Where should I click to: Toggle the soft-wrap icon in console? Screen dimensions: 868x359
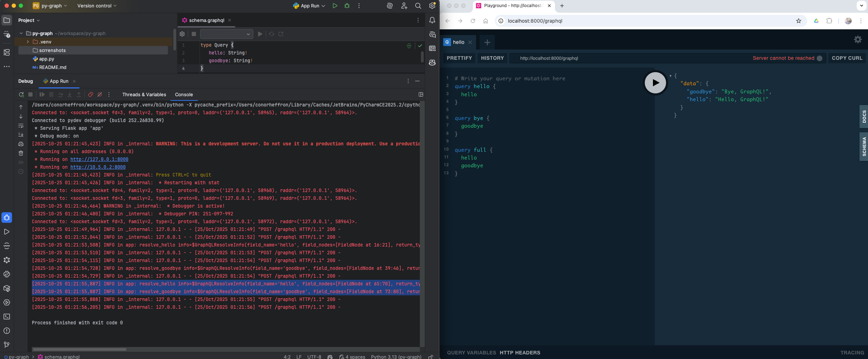(x=21, y=126)
